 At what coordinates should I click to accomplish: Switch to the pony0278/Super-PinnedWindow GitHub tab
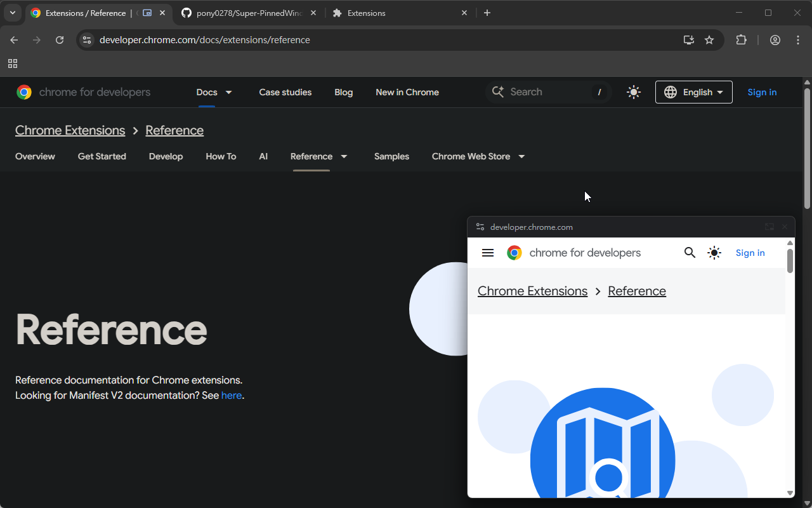click(x=249, y=13)
